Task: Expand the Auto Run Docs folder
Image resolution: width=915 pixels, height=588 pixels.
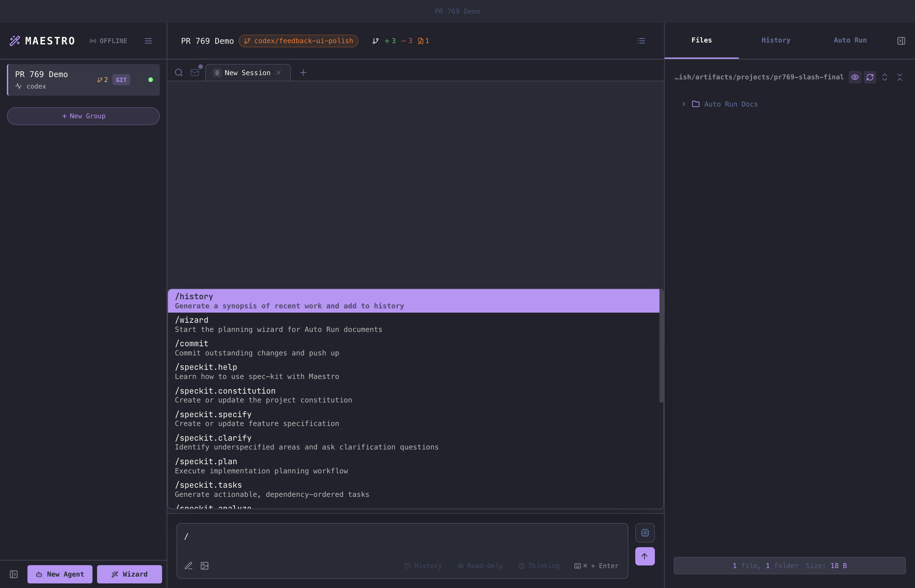Action: pyautogui.click(x=684, y=104)
